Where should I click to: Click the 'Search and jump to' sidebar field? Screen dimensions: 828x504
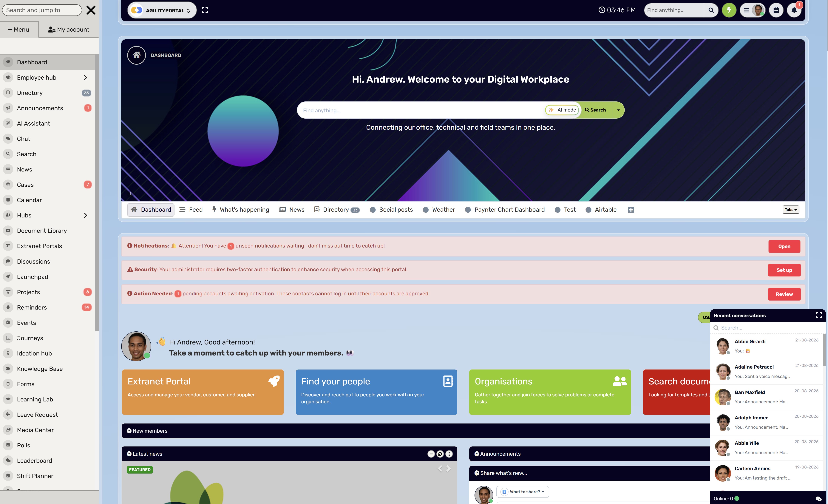point(42,10)
